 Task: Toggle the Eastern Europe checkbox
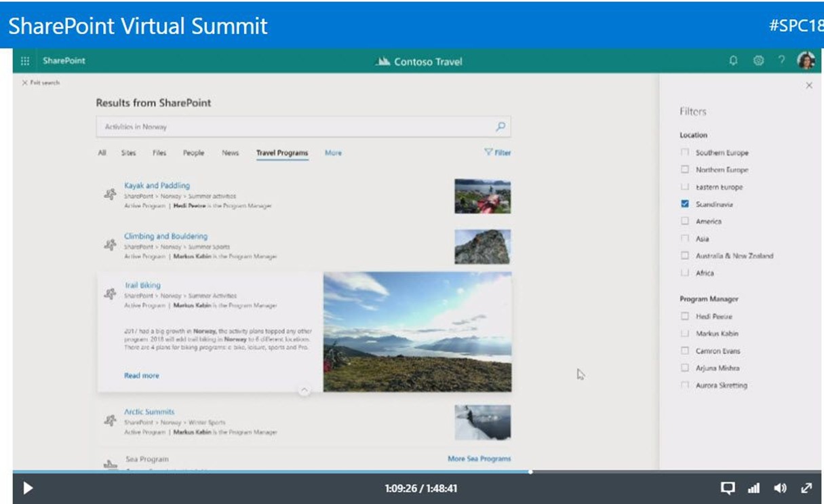click(x=684, y=187)
